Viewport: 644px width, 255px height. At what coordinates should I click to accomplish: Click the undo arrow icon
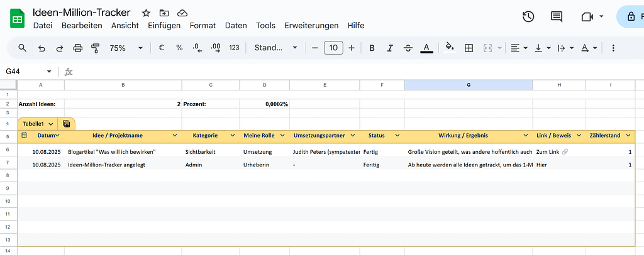tap(42, 48)
